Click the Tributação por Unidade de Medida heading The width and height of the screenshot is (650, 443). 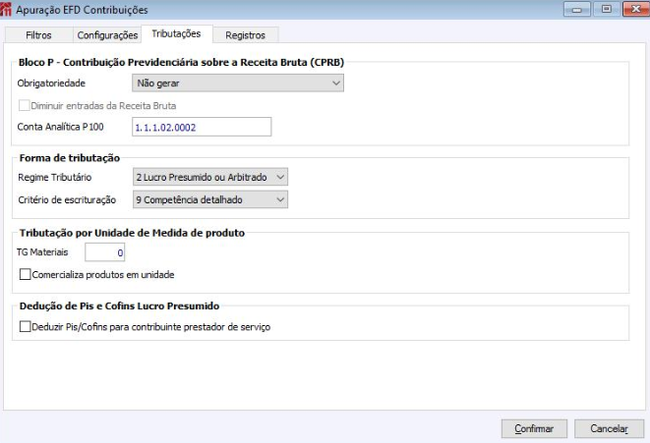coord(132,233)
